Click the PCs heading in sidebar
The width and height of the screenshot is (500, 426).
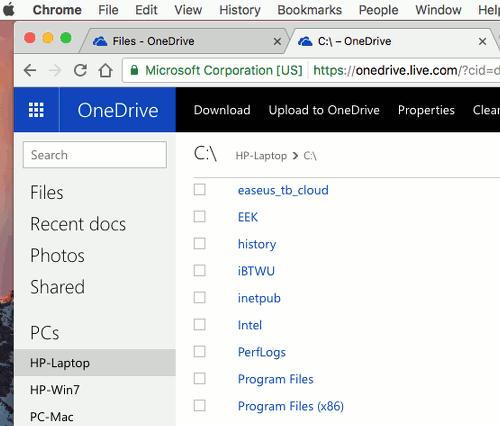coord(44,333)
